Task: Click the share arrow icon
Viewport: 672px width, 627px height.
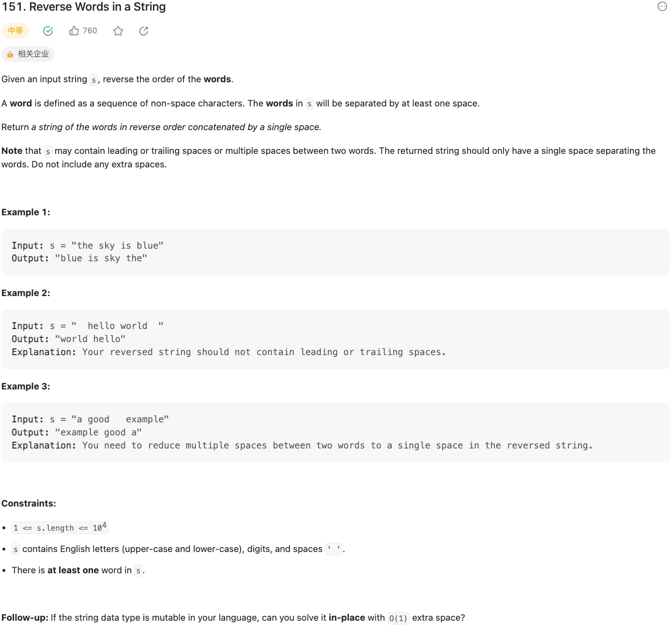Action: click(144, 31)
